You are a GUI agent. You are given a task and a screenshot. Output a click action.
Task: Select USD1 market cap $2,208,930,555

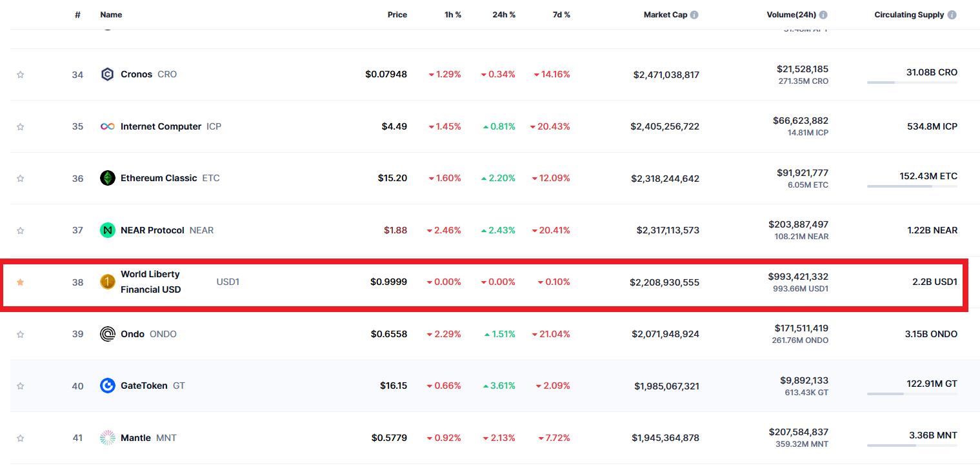pos(665,282)
